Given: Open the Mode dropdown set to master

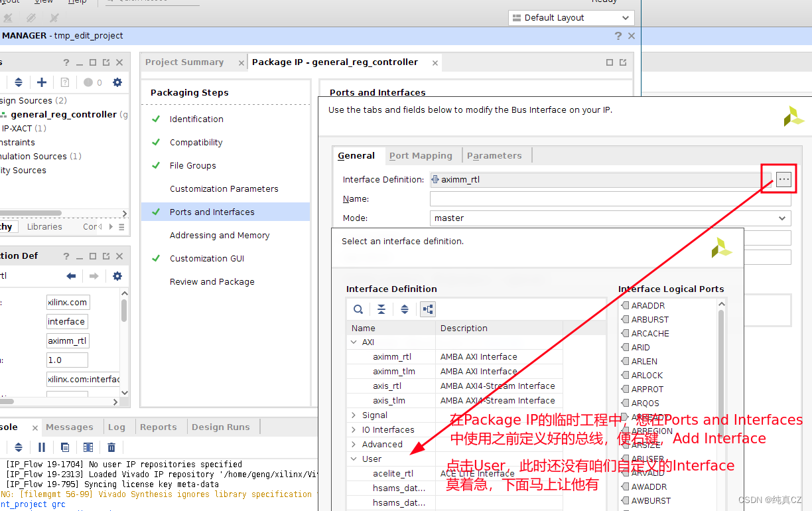Looking at the screenshot, I should tap(610, 218).
